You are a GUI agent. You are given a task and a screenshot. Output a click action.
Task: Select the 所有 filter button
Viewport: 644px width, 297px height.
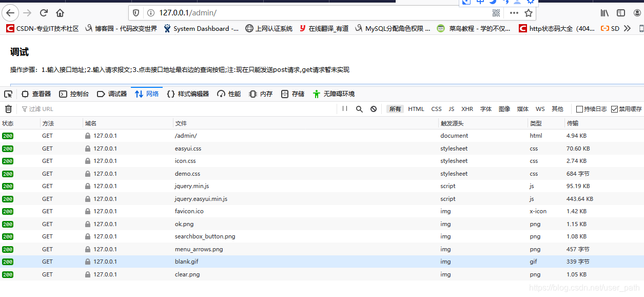pos(395,109)
